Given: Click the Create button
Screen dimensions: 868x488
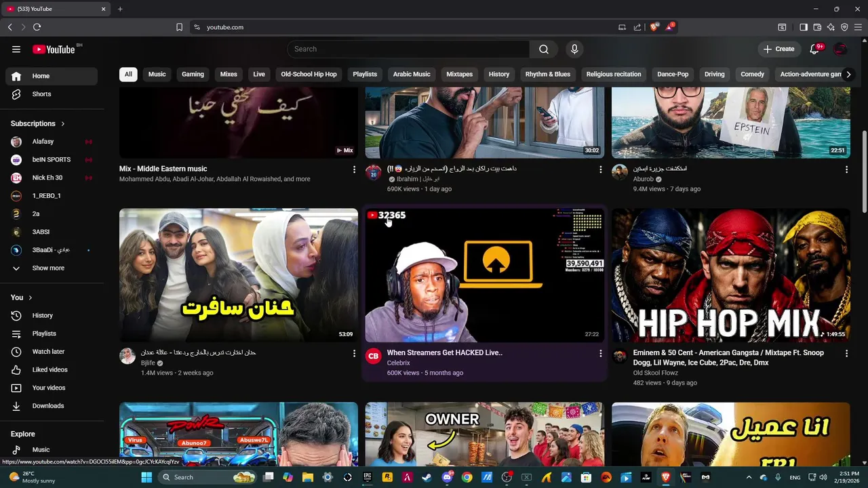Looking at the screenshot, I should [x=778, y=49].
